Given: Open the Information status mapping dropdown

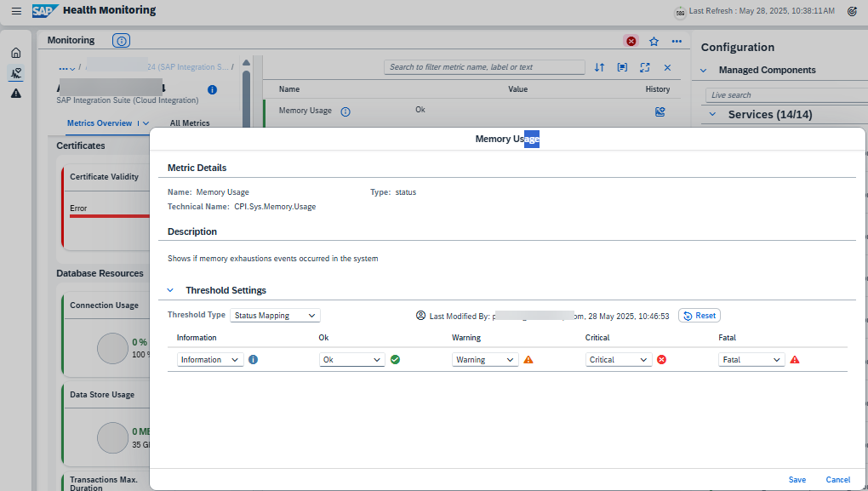Looking at the screenshot, I should tap(210, 360).
